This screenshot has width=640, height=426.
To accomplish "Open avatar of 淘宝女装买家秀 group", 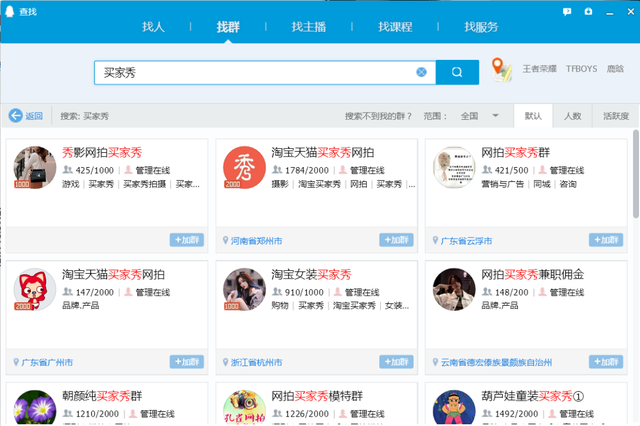I will click(x=244, y=289).
